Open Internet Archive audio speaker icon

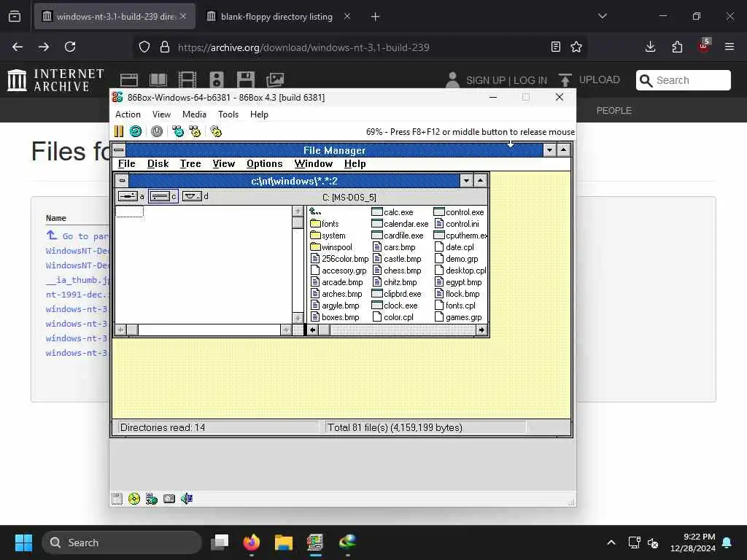pyautogui.click(x=216, y=80)
